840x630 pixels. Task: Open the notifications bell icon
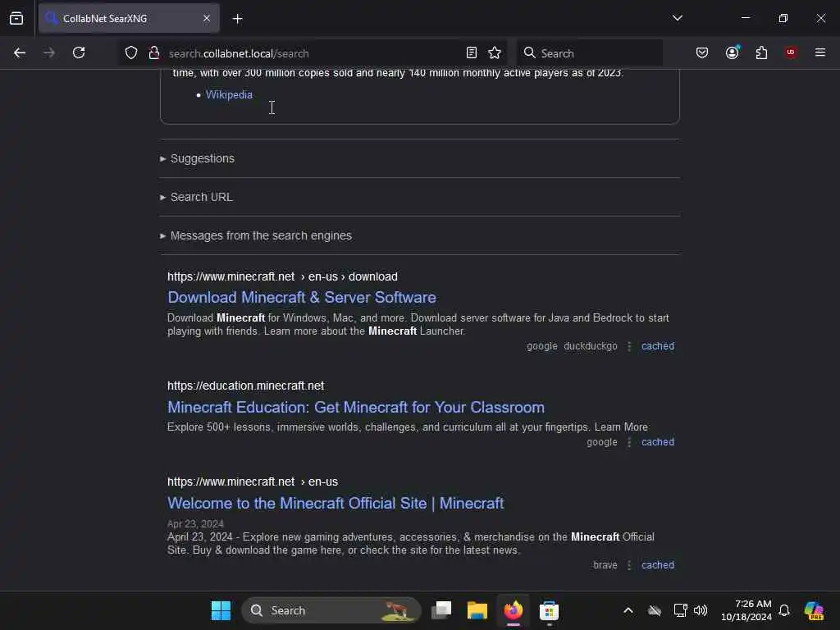784,610
